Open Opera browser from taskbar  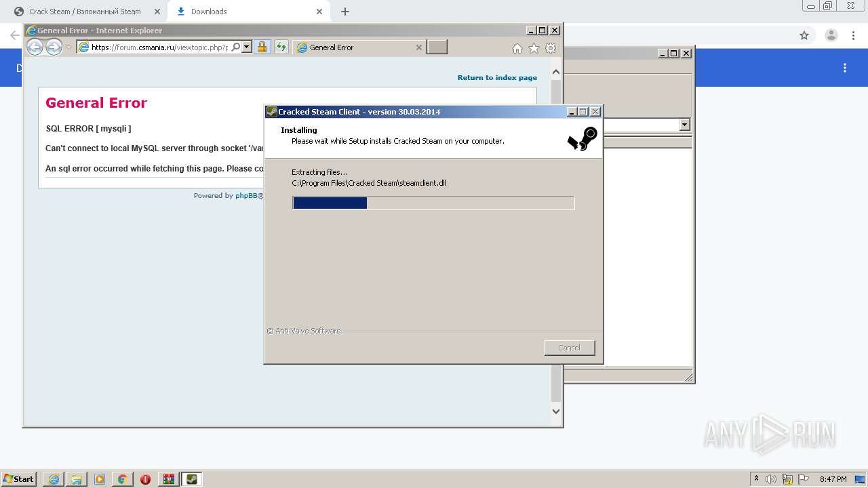(x=146, y=479)
